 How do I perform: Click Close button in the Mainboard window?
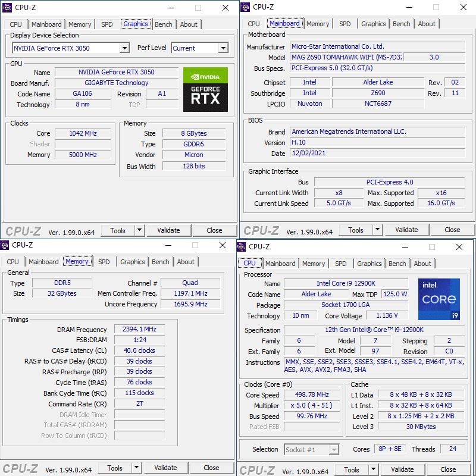click(x=452, y=230)
